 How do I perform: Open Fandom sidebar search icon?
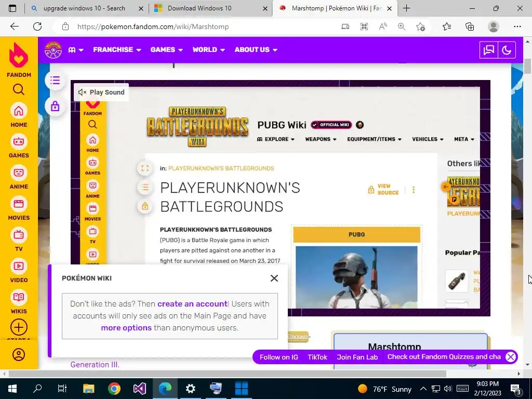point(19,89)
